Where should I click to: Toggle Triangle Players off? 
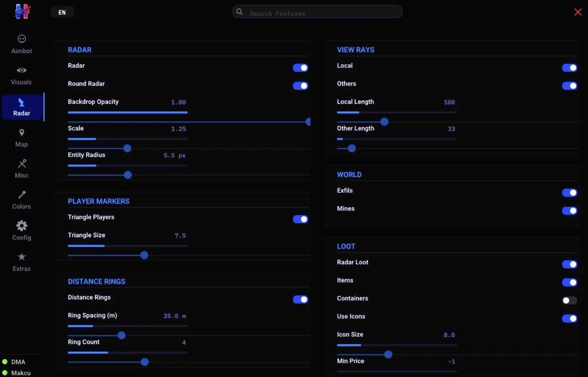(300, 219)
